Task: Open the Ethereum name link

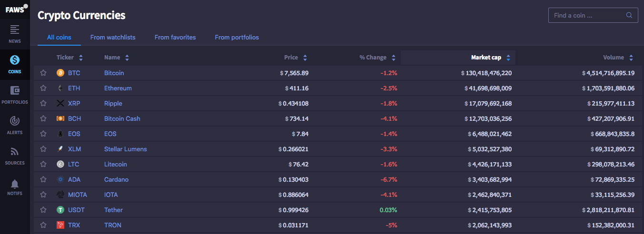Action: click(x=118, y=88)
